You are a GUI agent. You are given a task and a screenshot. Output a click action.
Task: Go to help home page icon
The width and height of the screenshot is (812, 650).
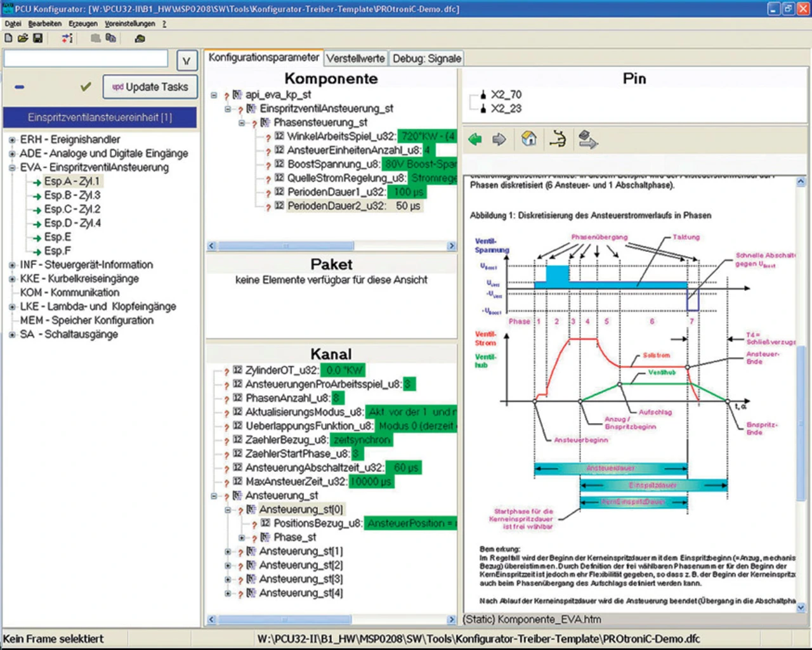528,139
